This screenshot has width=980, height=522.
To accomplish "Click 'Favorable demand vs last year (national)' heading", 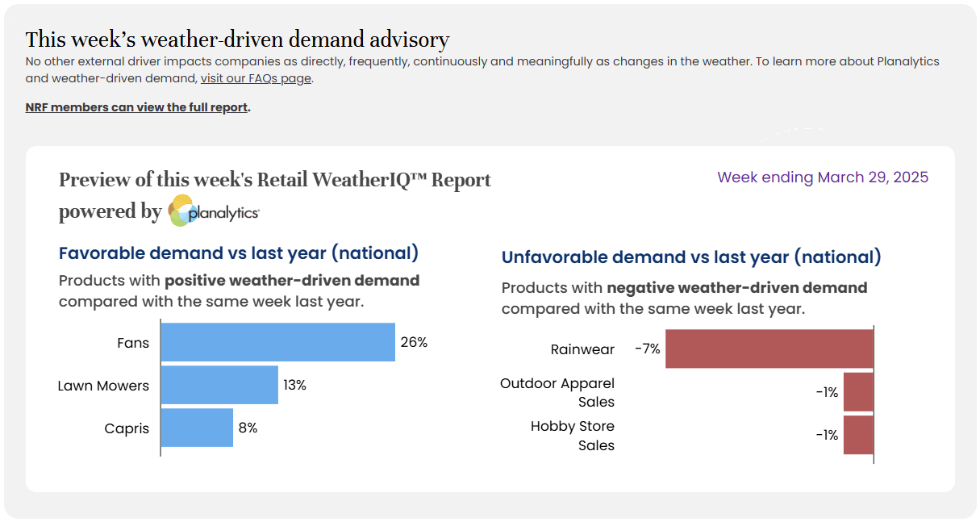I will [x=239, y=253].
